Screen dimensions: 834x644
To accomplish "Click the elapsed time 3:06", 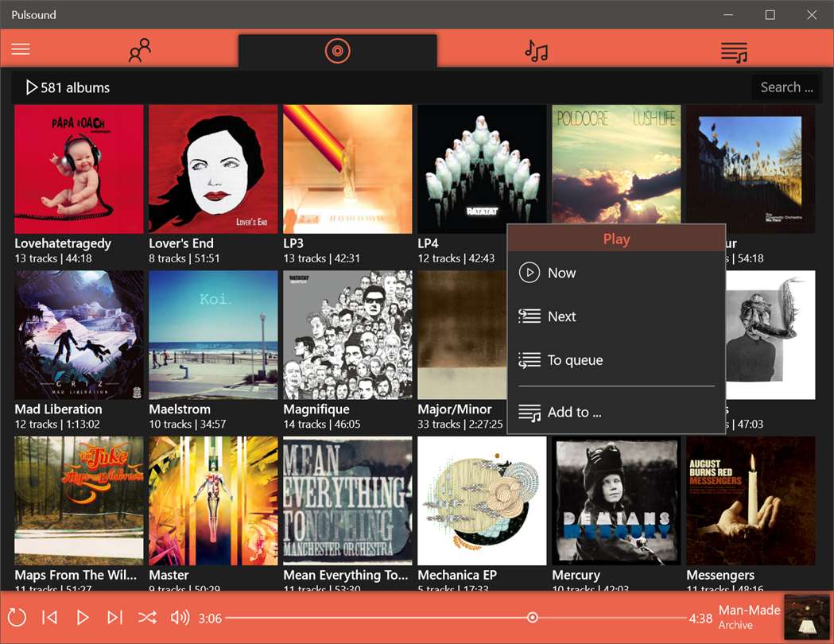I will pos(210,619).
